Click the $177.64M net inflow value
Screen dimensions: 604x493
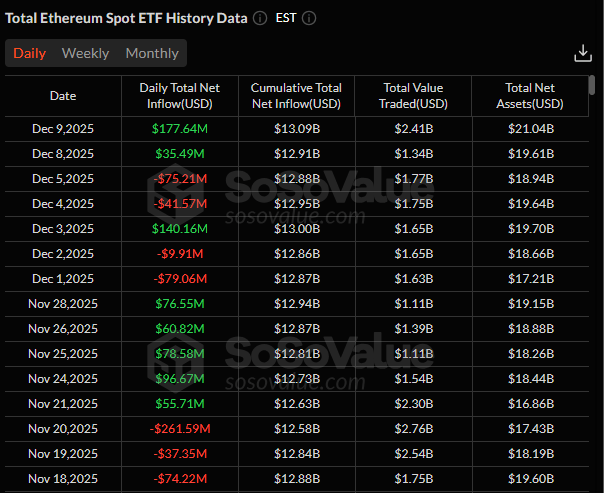(180, 128)
